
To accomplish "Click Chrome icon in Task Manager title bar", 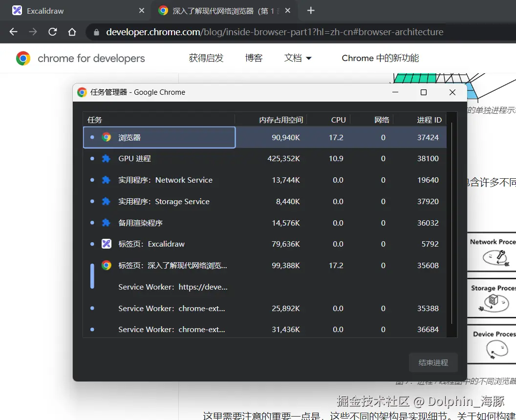I will point(82,92).
